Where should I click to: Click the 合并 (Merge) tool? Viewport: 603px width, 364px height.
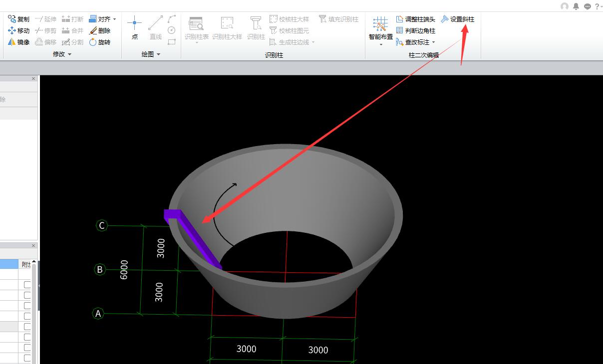pos(73,30)
